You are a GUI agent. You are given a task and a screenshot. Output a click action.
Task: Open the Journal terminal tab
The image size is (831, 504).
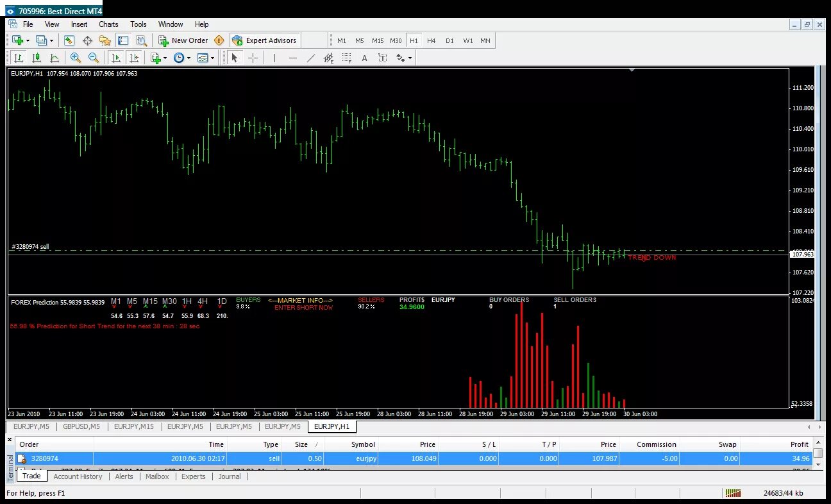click(x=230, y=476)
